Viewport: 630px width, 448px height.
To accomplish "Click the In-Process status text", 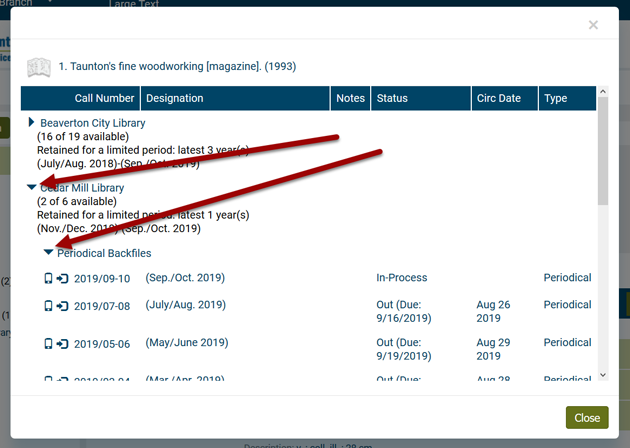I will tap(402, 278).
